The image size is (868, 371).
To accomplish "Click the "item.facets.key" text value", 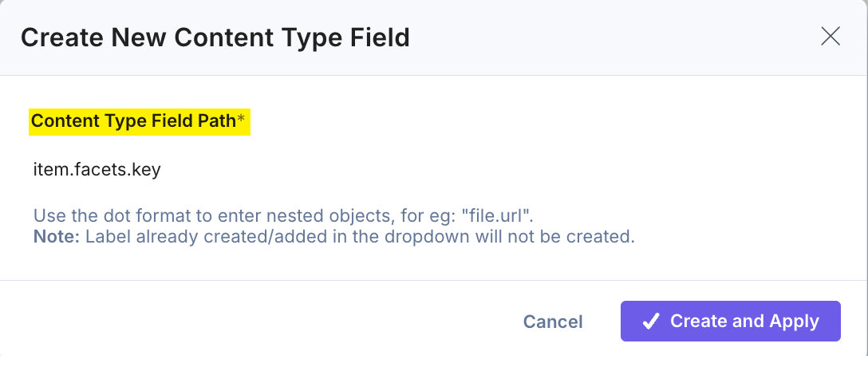I will coord(97,170).
